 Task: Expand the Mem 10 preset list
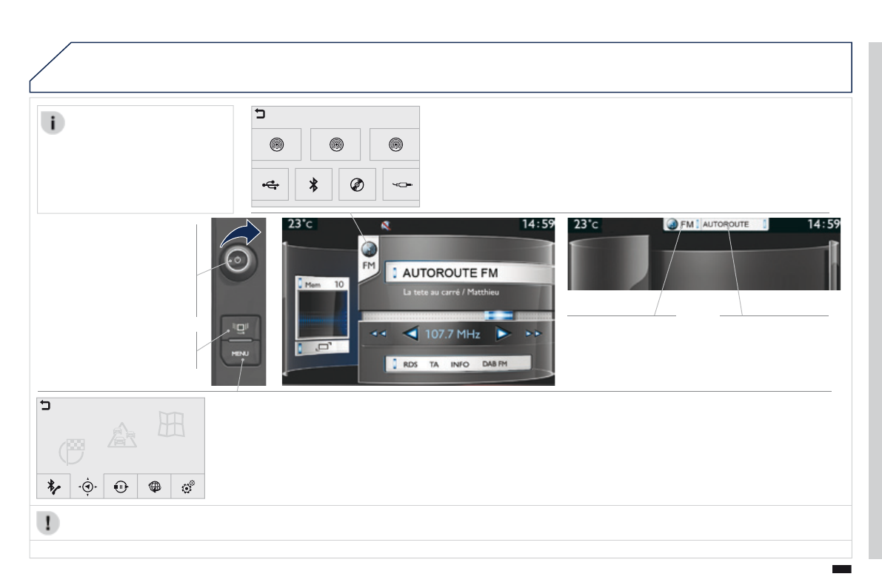pyautogui.click(x=322, y=284)
